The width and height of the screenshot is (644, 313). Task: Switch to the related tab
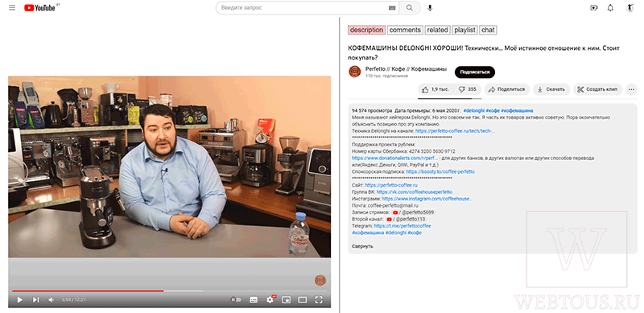tap(437, 30)
